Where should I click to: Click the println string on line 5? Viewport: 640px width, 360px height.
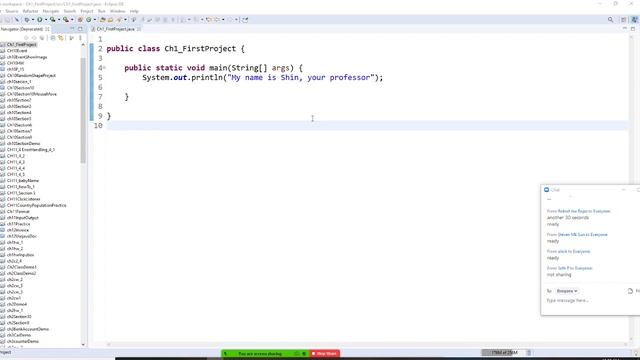tap(301, 78)
